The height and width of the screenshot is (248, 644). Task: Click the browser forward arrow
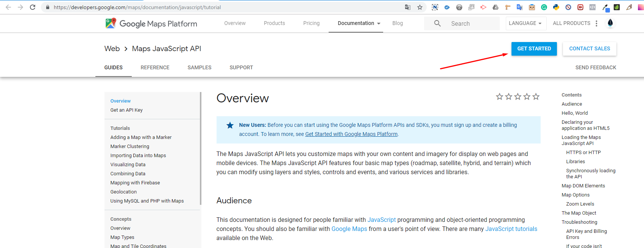tap(20, 7)
